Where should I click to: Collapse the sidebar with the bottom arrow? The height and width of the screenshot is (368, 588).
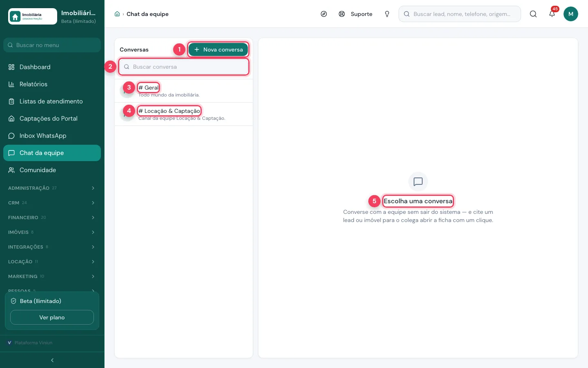(x=52, y=360)
